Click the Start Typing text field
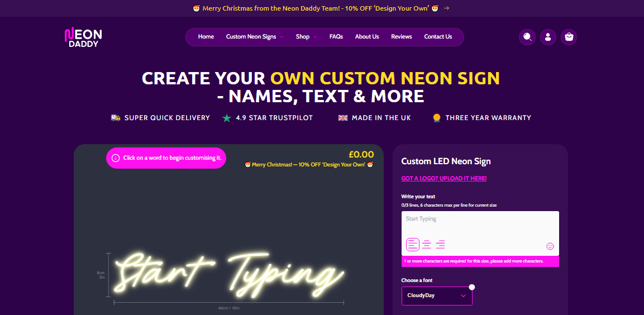Screen dimensions: 644x315 [480, 233]
